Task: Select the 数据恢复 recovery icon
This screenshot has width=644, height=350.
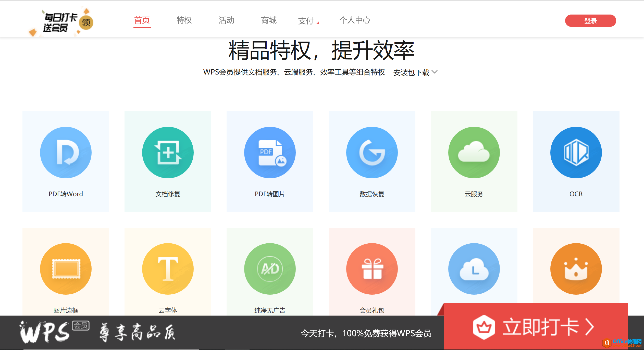Action: [372, 153]
